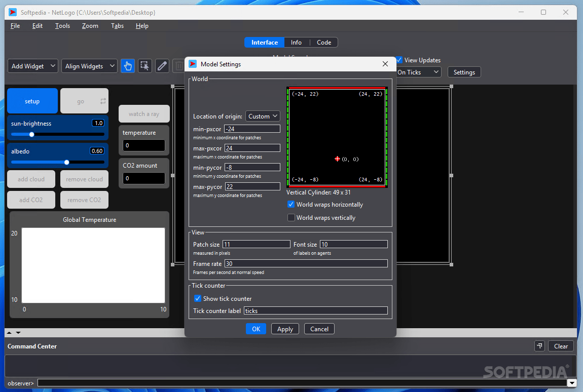Click OK in Model Settings

[x=256, y=329]
